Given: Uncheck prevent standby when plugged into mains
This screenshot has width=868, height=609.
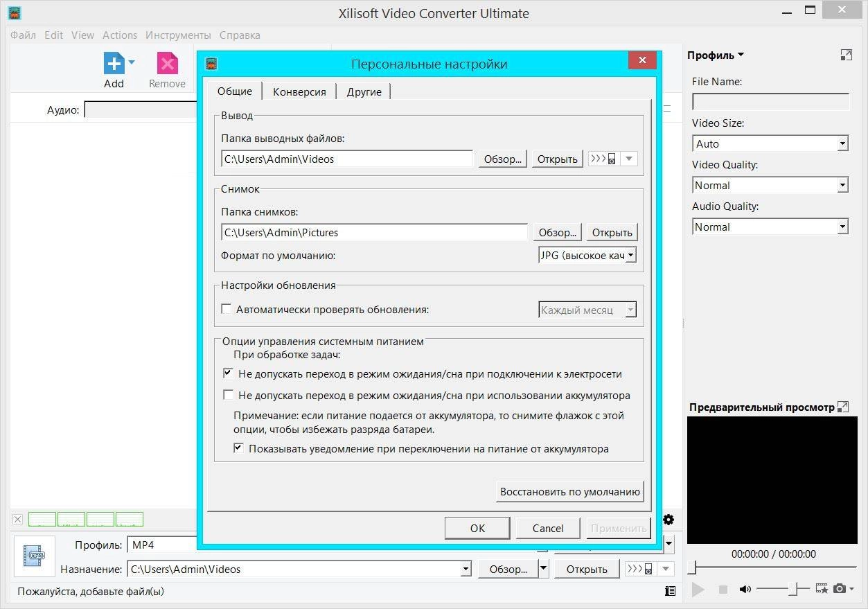Looking at the screenshot, I should pyautogui.click(x=227, y=373).
